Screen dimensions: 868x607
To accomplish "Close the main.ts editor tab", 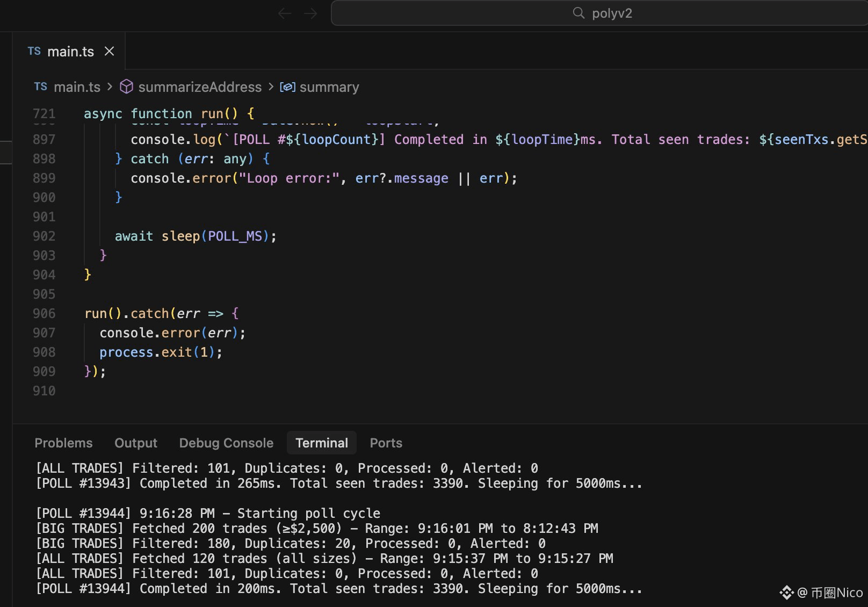I will pyautogui.click(x=110, y=52).
